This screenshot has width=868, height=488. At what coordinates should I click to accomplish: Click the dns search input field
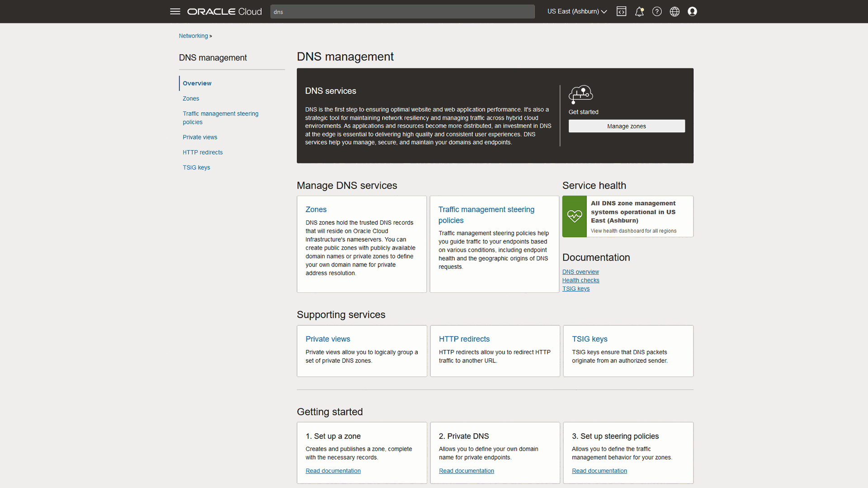click(x=401, y=12)
